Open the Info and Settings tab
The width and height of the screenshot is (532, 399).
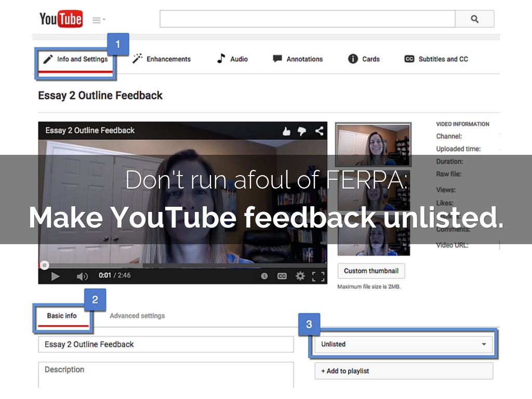(x=76, y=59)
